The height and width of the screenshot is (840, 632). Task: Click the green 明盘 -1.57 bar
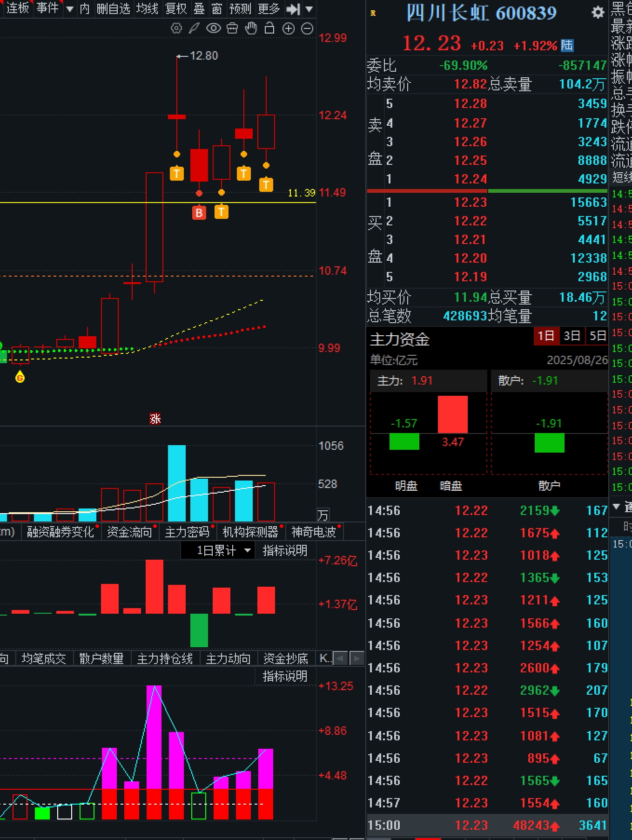click(x=404, y=441)
